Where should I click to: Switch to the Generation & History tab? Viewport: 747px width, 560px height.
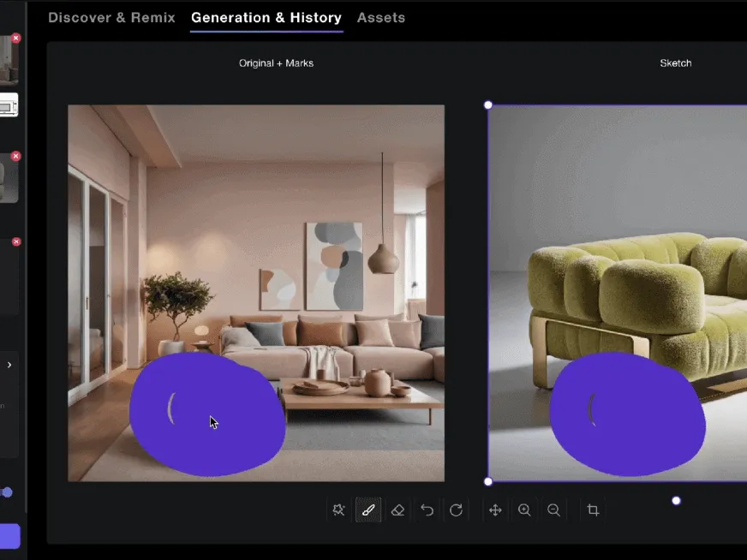266,17
